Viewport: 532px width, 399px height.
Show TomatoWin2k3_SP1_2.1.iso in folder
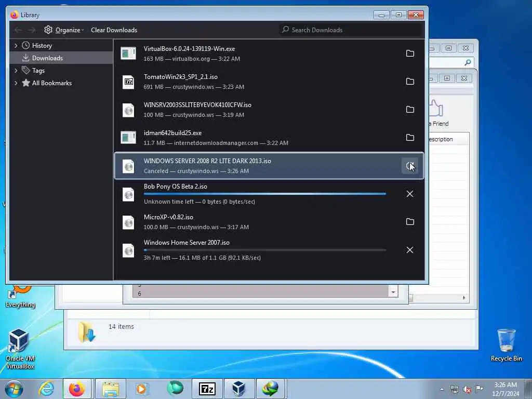coord(410,82)
